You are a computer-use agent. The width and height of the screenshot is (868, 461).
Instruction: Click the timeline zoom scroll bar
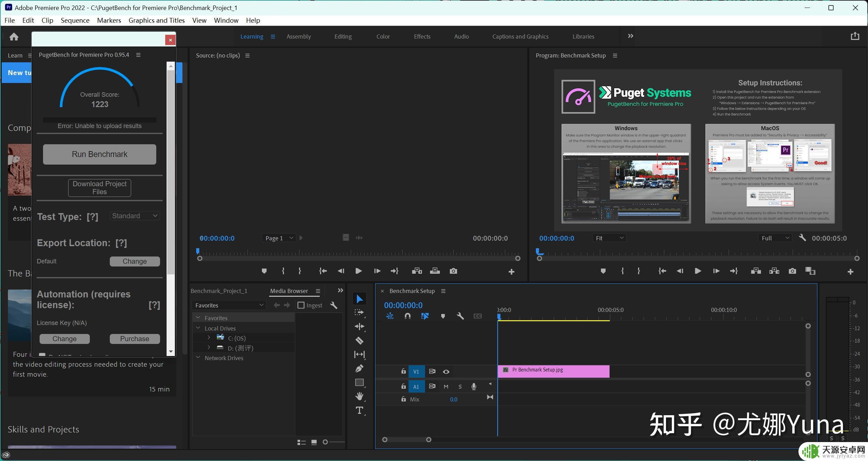point(406,440)
